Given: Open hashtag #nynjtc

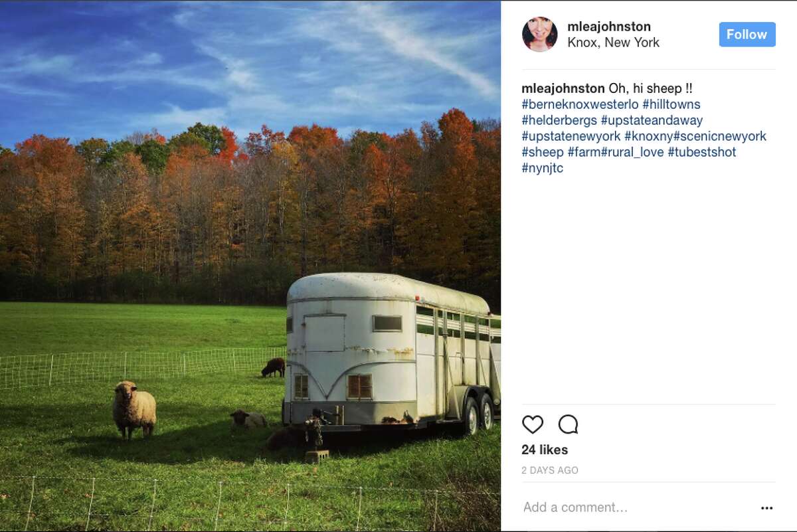Looking at the screenshot, I should [x=543, y=168].
